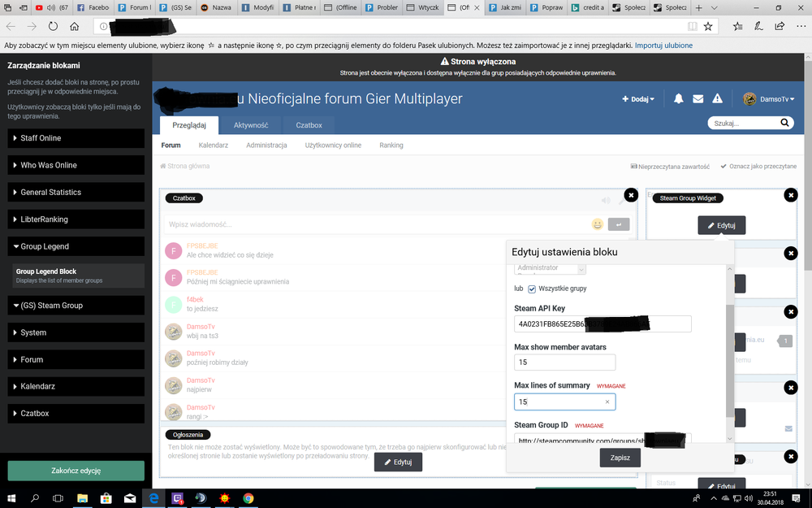The image size is (812, 508).
Task: Click the browser back arrow
Action: click(x=11, y=26)
